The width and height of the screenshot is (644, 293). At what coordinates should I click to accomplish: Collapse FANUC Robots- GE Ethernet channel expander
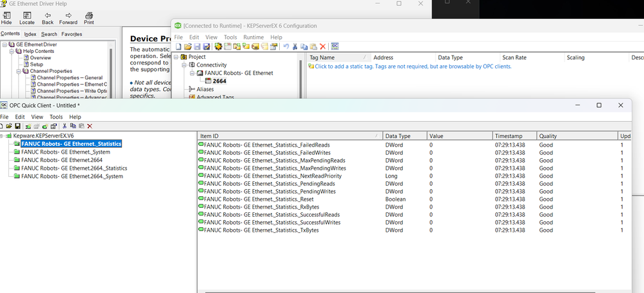point(193,73)
